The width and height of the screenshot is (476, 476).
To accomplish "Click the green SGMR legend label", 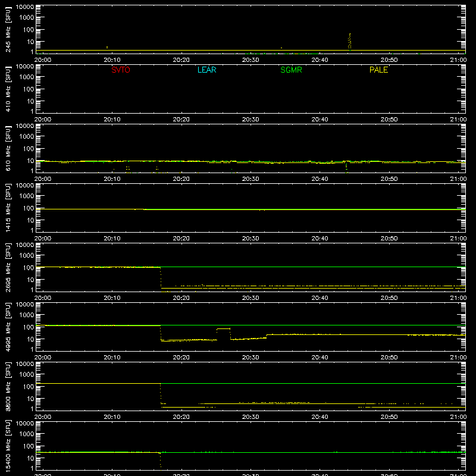I will point(291,70).
